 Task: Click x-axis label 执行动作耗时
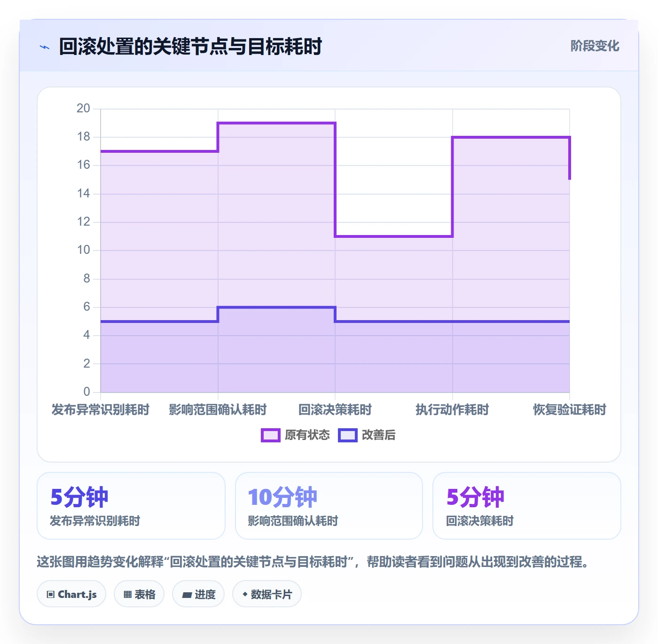click(x=452, y=410)
